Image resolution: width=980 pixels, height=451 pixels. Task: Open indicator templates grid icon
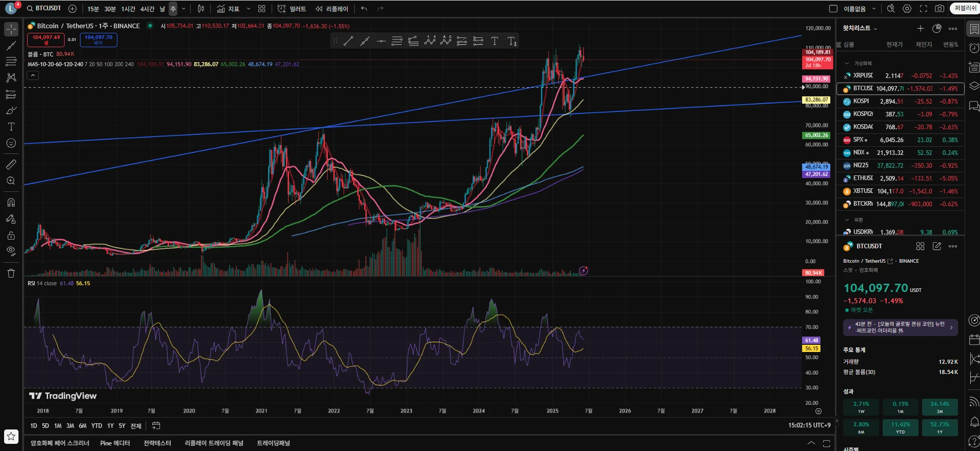(x=262, y=9)
